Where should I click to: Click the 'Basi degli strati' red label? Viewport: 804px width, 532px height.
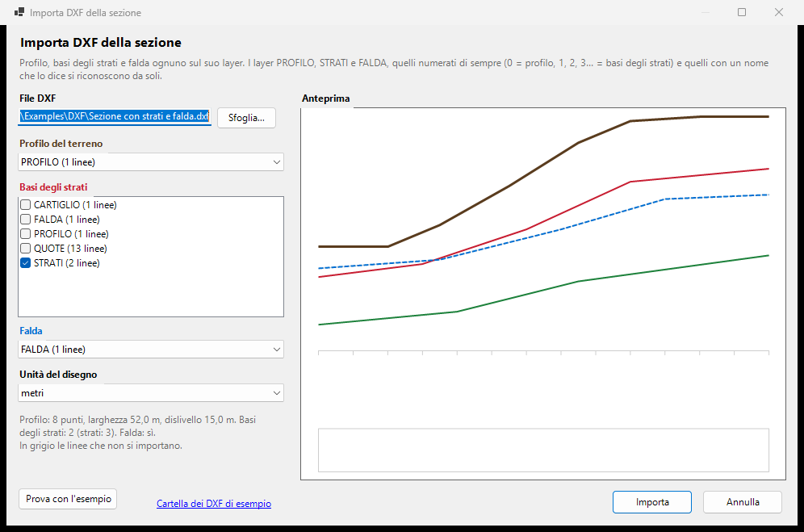(53, 187)
